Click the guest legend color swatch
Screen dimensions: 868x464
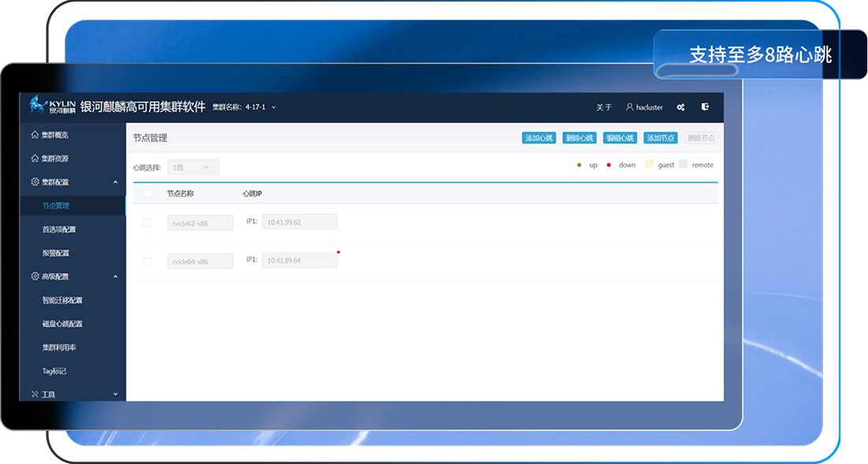point(649,165)
